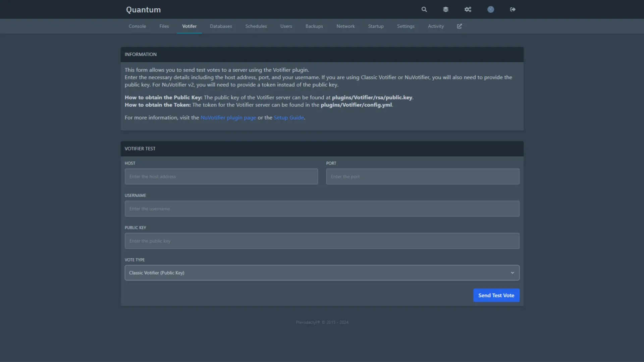The width and height of the screenshot is (644, 362).
Task: Open the Files tab
Action: 164,26
